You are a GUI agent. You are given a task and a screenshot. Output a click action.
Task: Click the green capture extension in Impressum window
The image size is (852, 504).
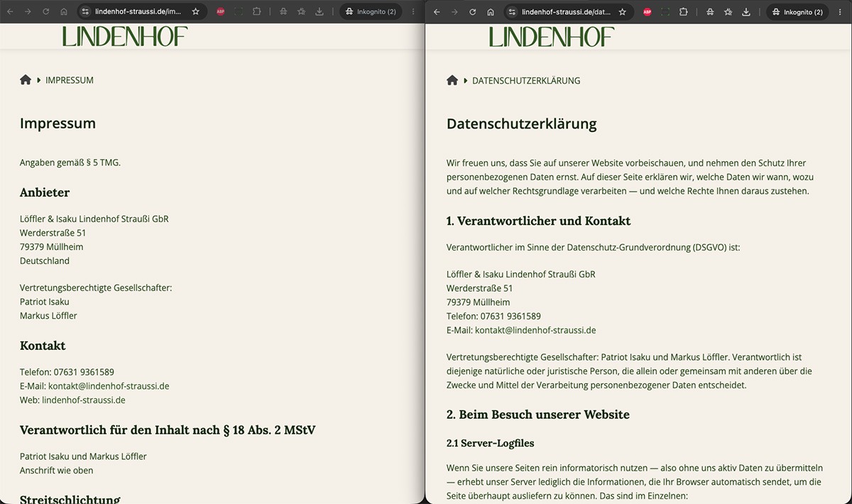tap(239, 11)
